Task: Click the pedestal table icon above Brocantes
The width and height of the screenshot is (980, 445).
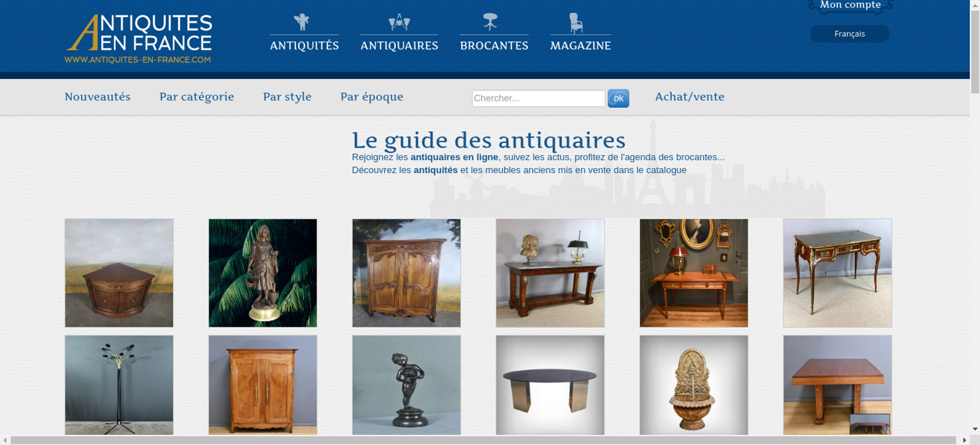Action: 490,22
